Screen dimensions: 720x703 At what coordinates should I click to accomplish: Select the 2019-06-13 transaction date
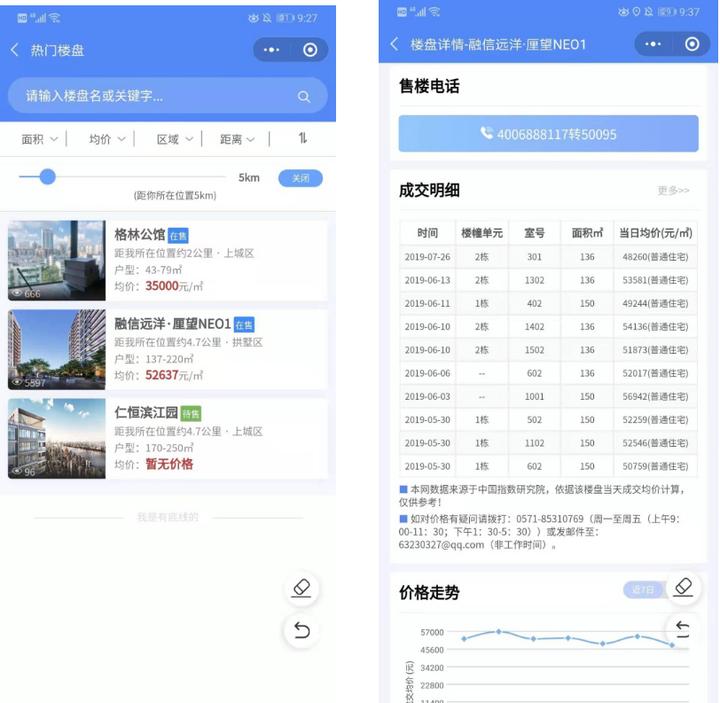click(x=427, y=280)
